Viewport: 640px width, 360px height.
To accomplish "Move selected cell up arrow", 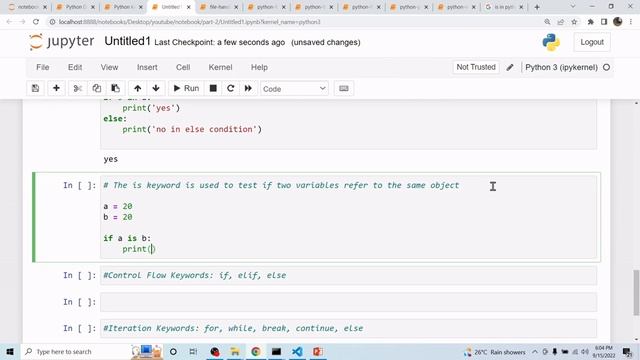I will tap(138, 89).
